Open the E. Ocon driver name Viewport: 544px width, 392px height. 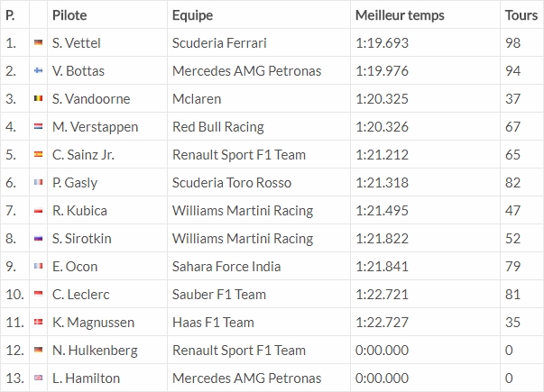point(75,267)
